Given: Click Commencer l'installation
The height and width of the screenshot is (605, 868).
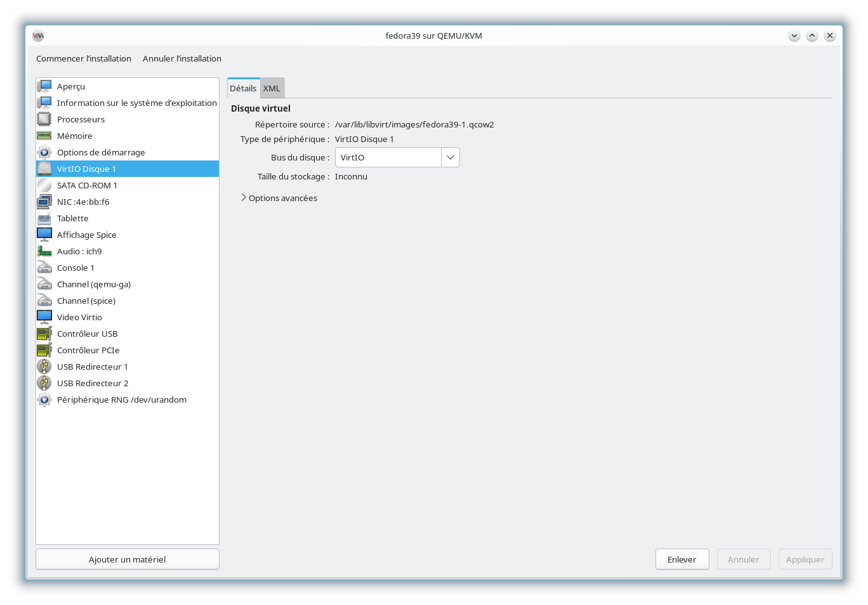Looking at the screenshot, I should tap(84, 58).
